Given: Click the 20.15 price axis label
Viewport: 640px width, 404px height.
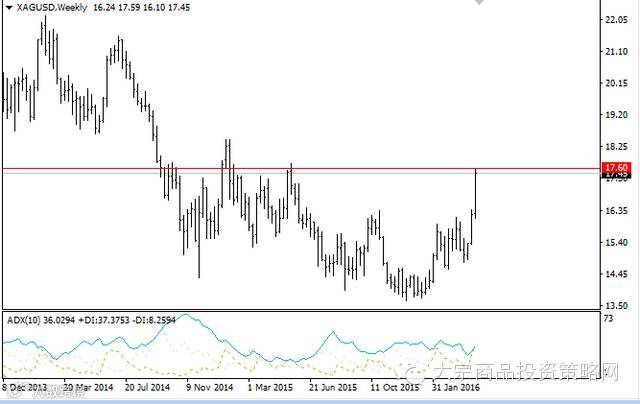Looking at the screenshot, I should tap(616, 83).
